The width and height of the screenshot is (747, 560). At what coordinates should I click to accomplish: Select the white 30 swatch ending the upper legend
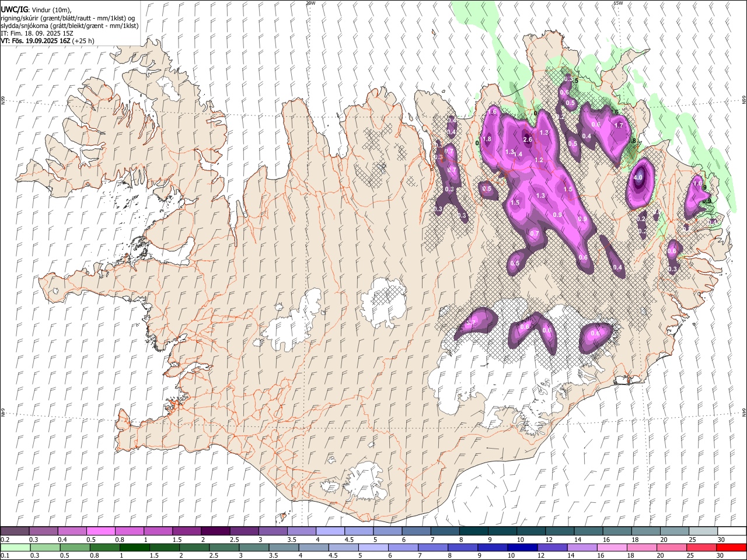731,531
